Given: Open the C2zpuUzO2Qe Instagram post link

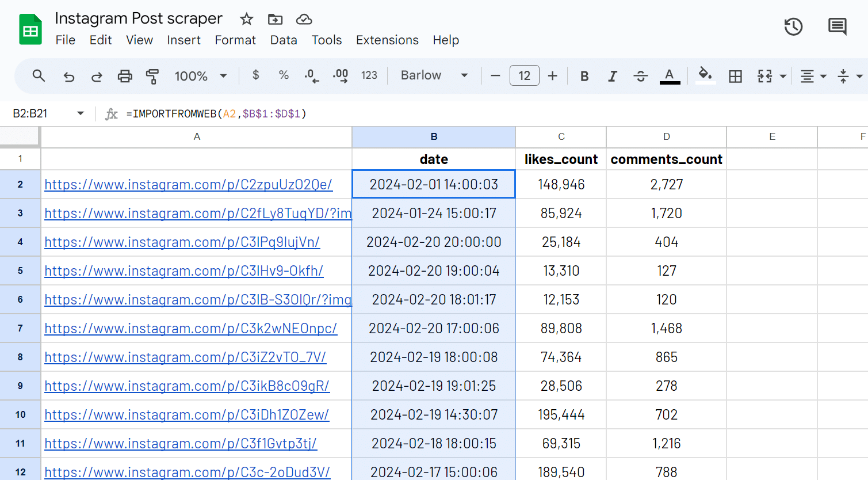Looking at the screenshot, I should pos(188,185).
